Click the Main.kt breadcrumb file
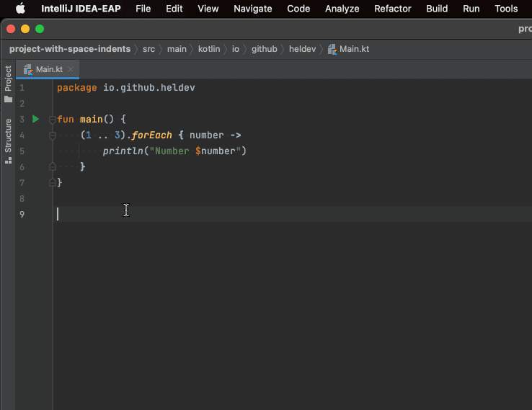Screen dimensions: 532x410 pyautogui.click(x=348, y=49)
